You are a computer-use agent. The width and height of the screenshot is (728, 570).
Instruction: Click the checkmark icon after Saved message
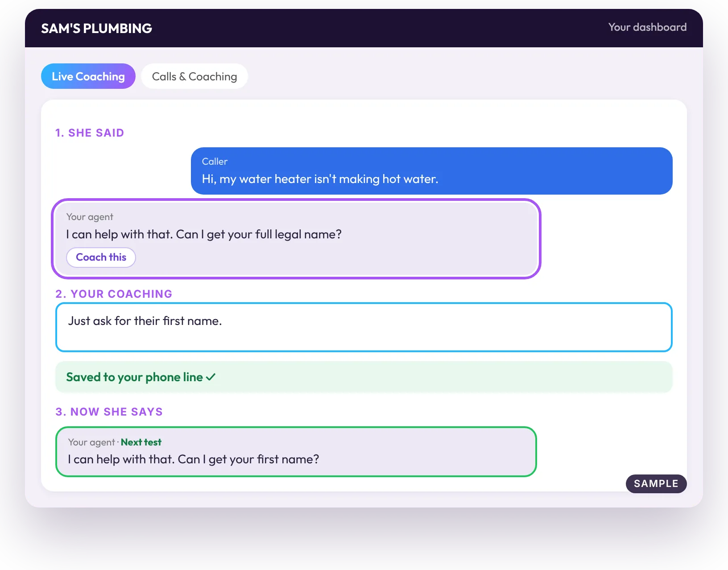pos(211,377)
